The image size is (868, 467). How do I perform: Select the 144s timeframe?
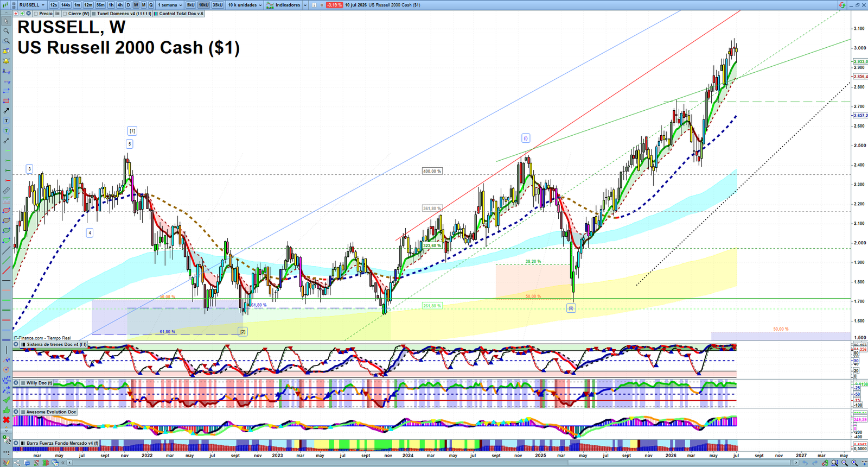click(x=66, y=5)
